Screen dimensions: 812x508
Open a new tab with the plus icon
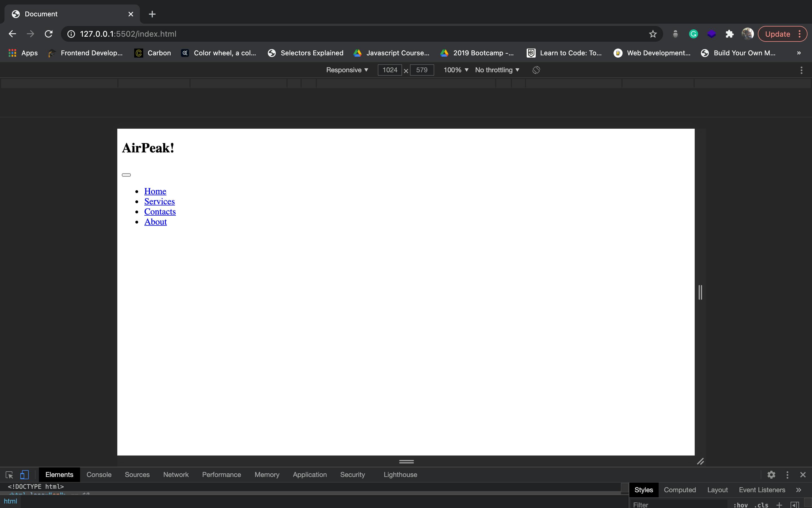(152, 14)
